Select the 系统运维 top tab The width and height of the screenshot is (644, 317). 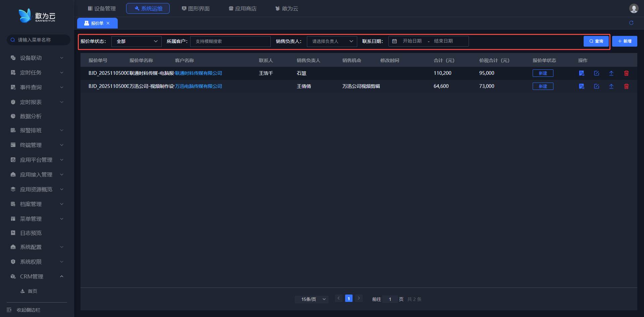click(x=148, y=8)
